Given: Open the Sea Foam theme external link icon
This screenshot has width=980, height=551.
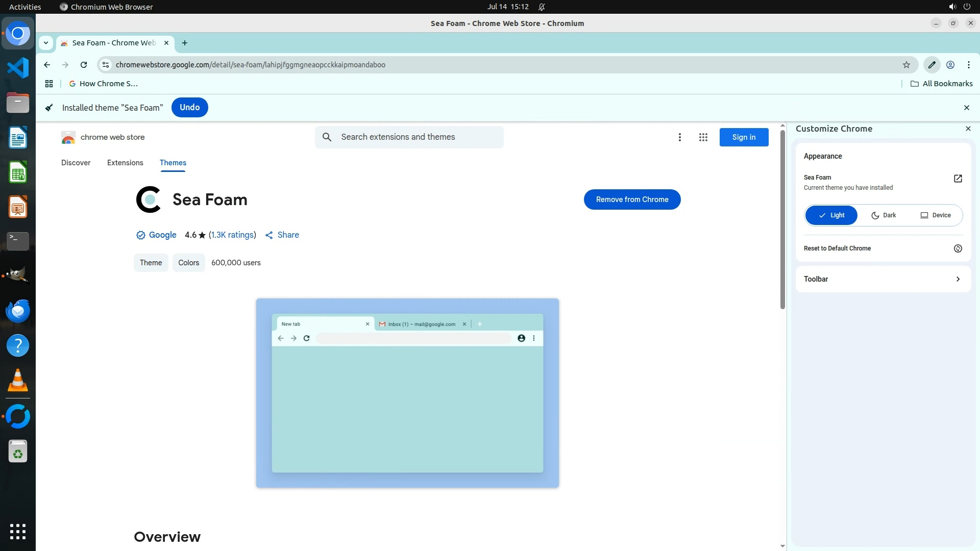Looking at the screenshot, I should [958, 179].
